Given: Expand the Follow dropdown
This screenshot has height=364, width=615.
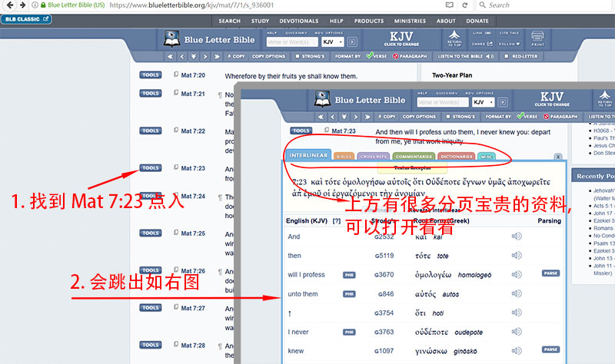Looking at the screenshot, I should [x=509, y=45].
